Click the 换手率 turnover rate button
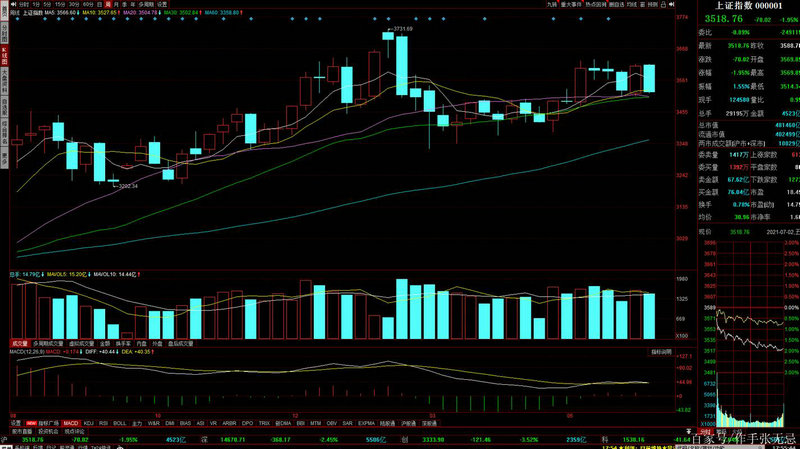 pos(124,343)
